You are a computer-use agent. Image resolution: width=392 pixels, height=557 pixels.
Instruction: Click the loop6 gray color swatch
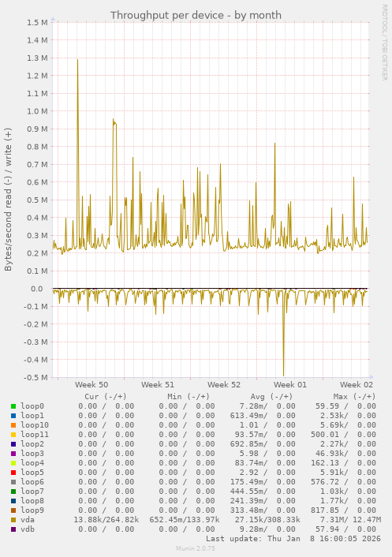coord(13,482)
